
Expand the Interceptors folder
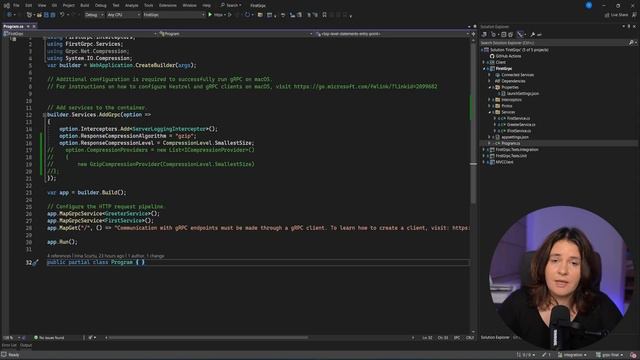(x=489, y=100)
